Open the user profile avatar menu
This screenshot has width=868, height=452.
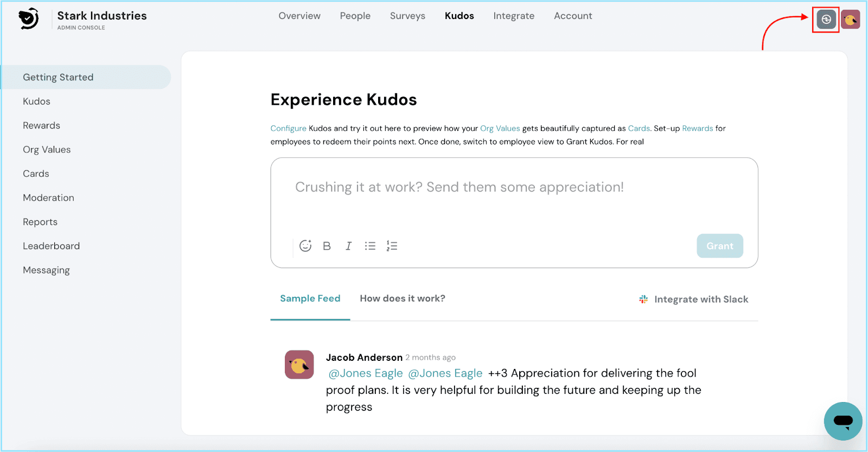coord(850,20)
